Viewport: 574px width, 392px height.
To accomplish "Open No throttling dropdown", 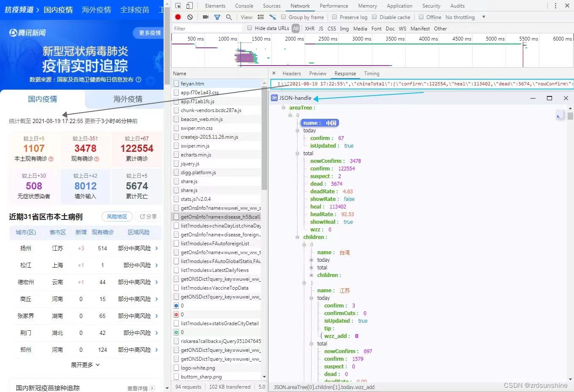I will 465,17.
